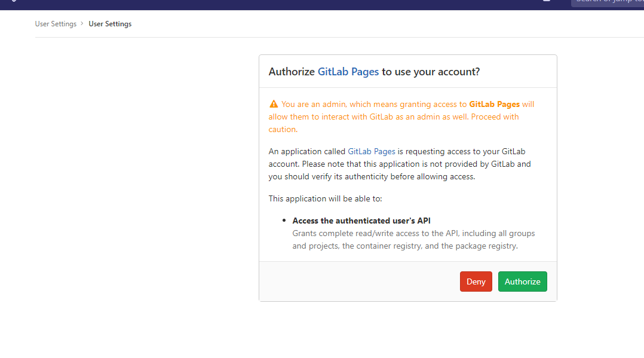Click bold GitLab Pages in the admin warning
This screenshot has height=358, width=644.
point(495,104)
